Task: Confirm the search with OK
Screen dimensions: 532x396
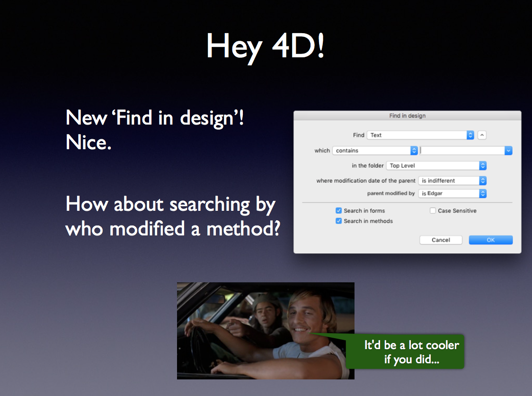Action: click(x=490, y=240)
